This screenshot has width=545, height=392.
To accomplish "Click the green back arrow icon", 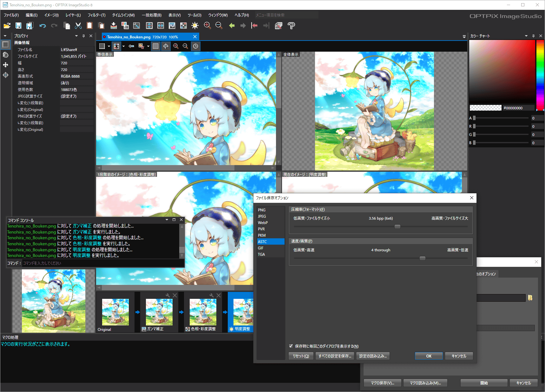I will (232, 26).
